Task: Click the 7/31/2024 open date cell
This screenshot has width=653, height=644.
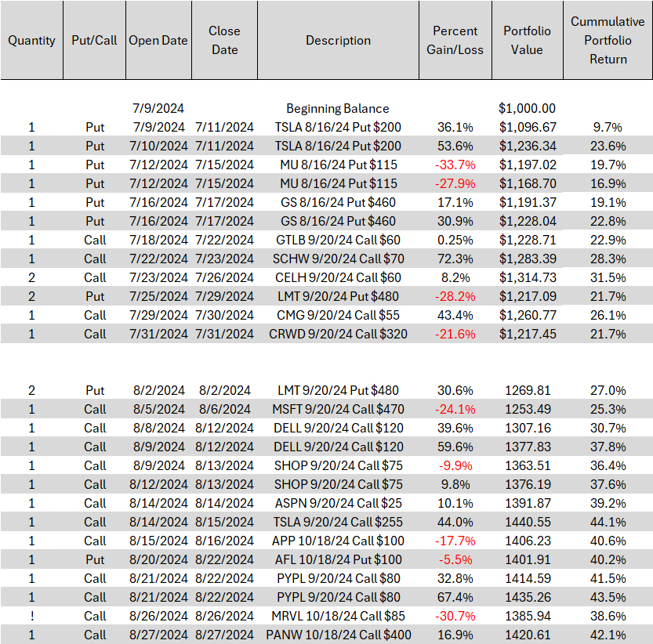Action: pyautogui.click(x=158, y=334)
